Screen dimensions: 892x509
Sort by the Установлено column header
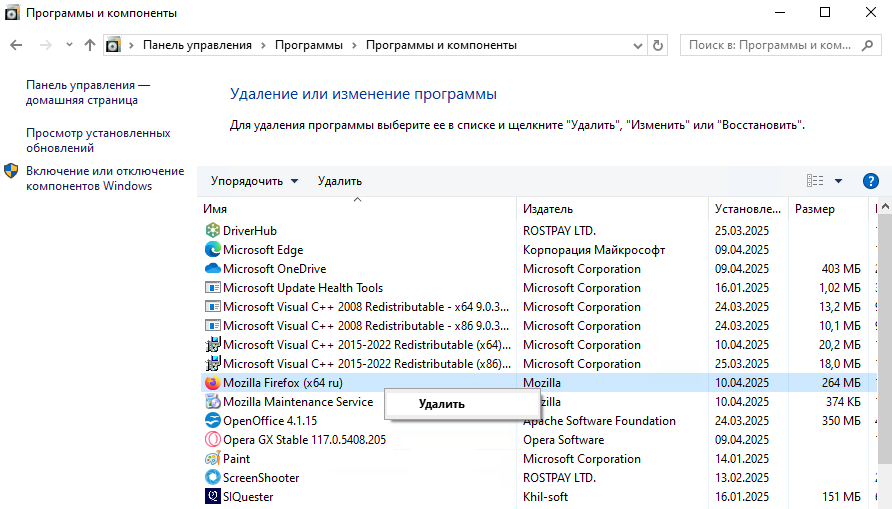pos(748,209)
